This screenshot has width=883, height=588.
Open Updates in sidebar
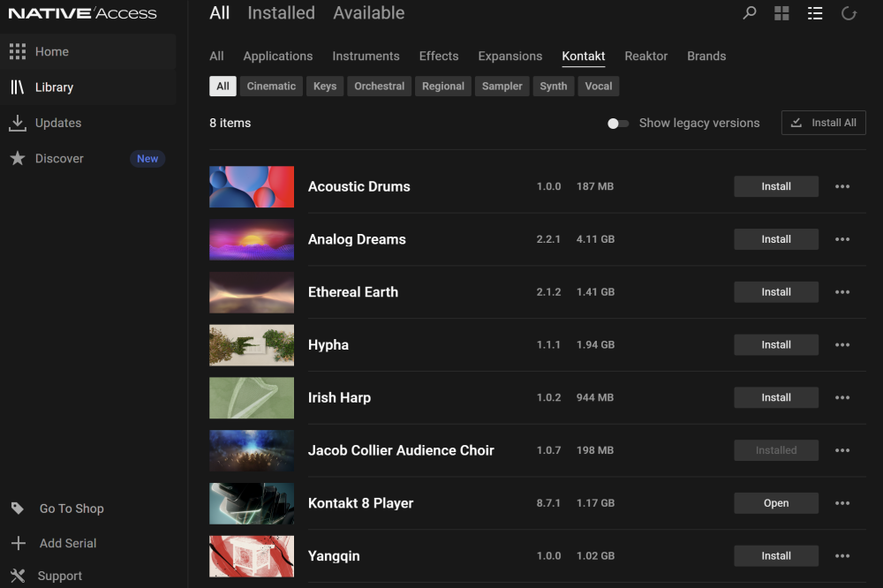click(87, 123)
